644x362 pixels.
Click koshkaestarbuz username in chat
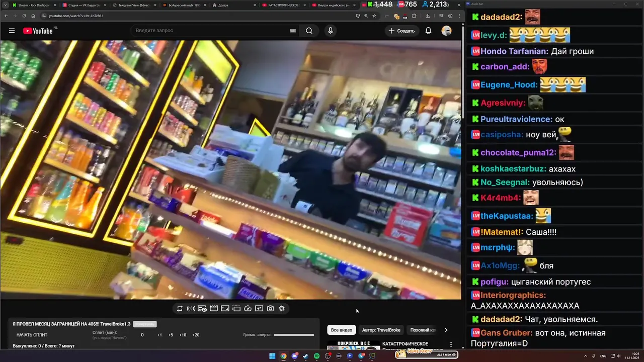[x=513, y=169]
